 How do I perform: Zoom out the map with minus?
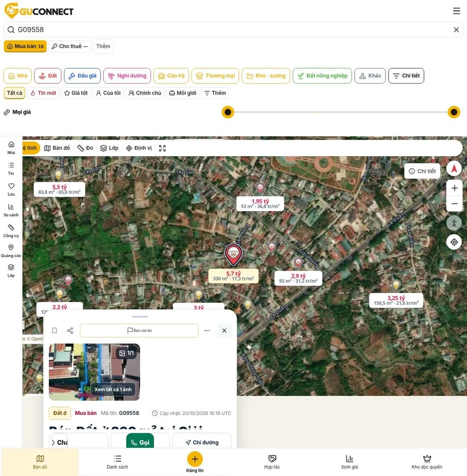(x=454, y=203)
